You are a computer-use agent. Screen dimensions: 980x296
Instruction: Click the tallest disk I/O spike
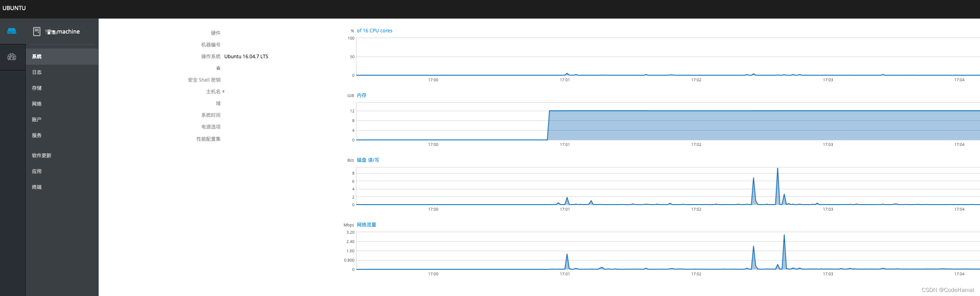click(778, 186)
